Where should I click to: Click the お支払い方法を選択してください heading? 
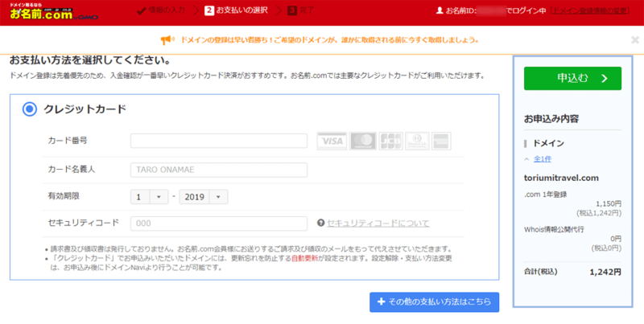click(90, 60)
